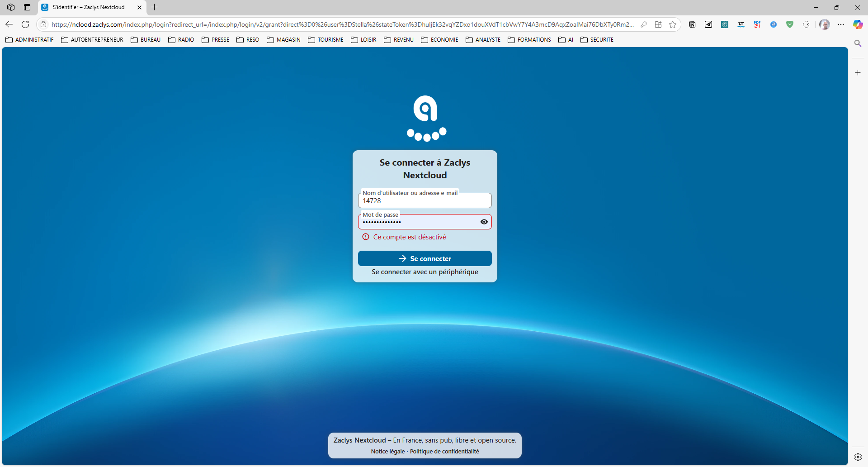Open browser Settings and more menu
The image size is (868, 467).
pyautogui.click(x=841, y=24)
